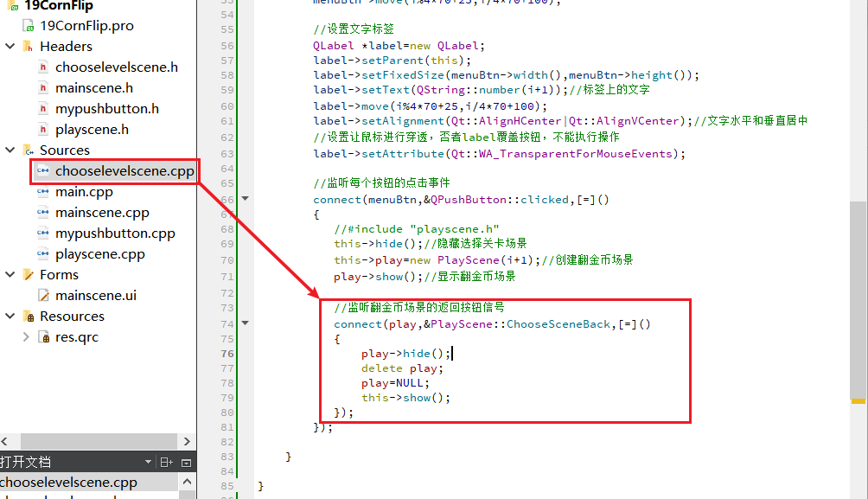This screenshot has height=499, width=868.
Task: Open mainscene.ui form file
Action: (x=96, y=295)
